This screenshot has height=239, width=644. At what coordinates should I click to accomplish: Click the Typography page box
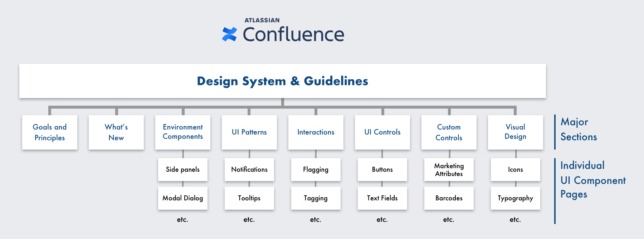click(x=516, y=198)
